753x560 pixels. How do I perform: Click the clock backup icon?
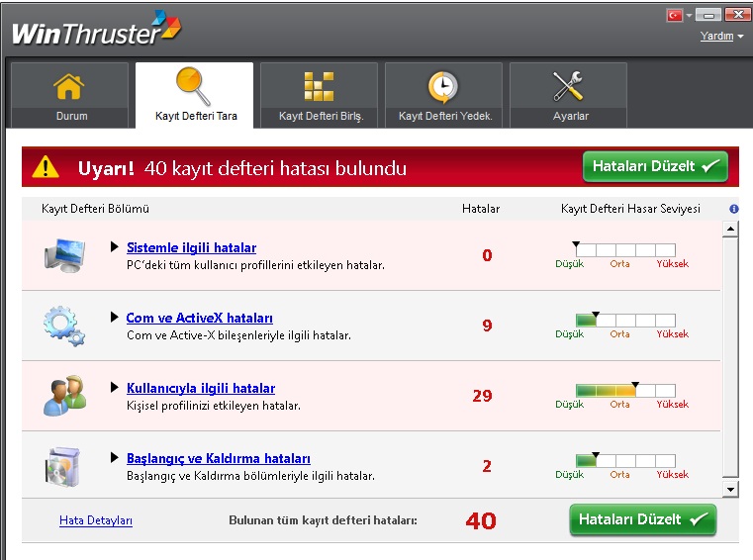coord(442,87)
